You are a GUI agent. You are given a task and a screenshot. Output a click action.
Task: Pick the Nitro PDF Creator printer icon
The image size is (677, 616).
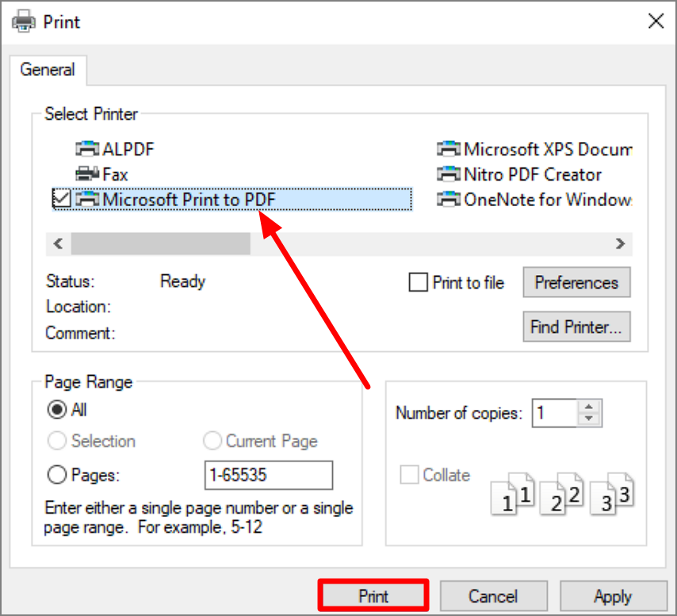pos(449,174)
